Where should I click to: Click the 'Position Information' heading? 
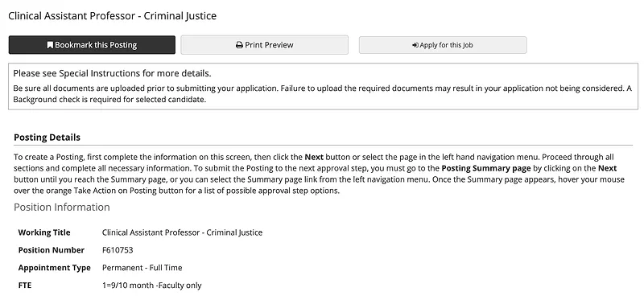tap(62, 208)
